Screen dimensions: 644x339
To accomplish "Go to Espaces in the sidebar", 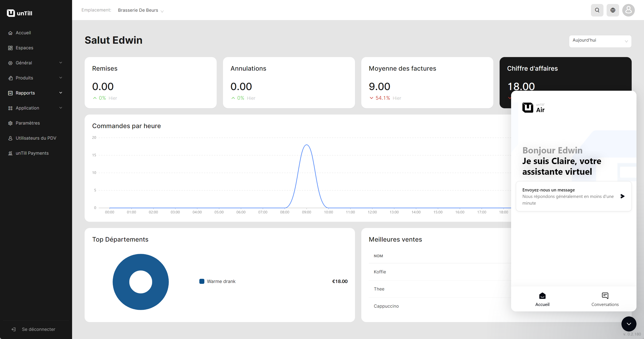I will tap(24, 48).
